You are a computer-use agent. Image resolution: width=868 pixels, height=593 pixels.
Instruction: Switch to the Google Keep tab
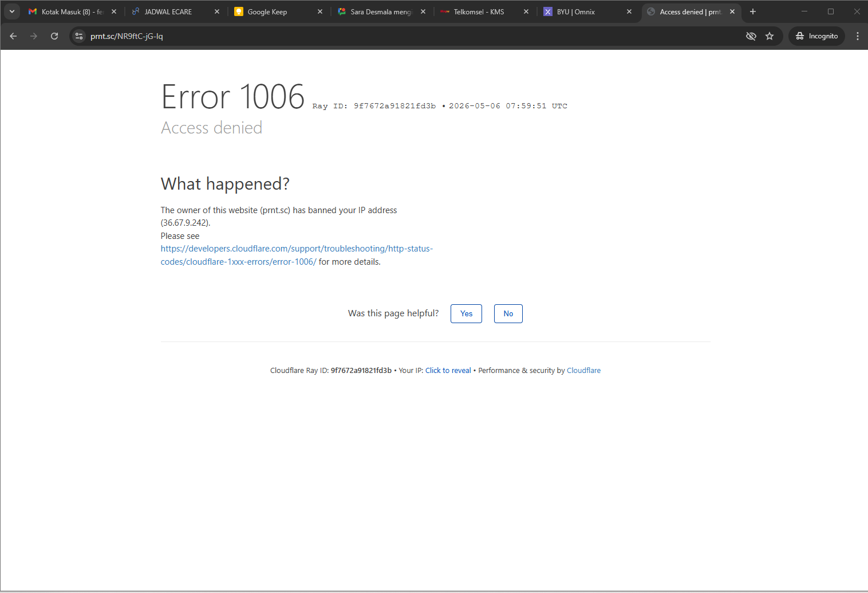(x=278, y=11)
